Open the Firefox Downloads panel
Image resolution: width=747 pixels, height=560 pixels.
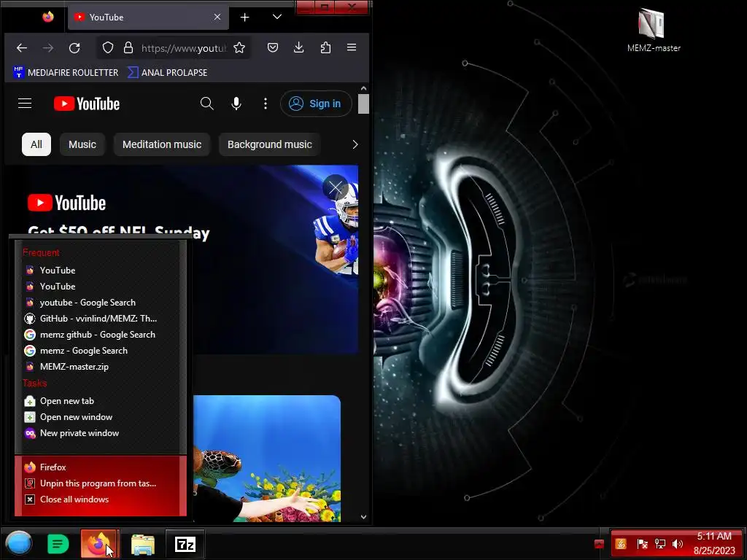298,47
